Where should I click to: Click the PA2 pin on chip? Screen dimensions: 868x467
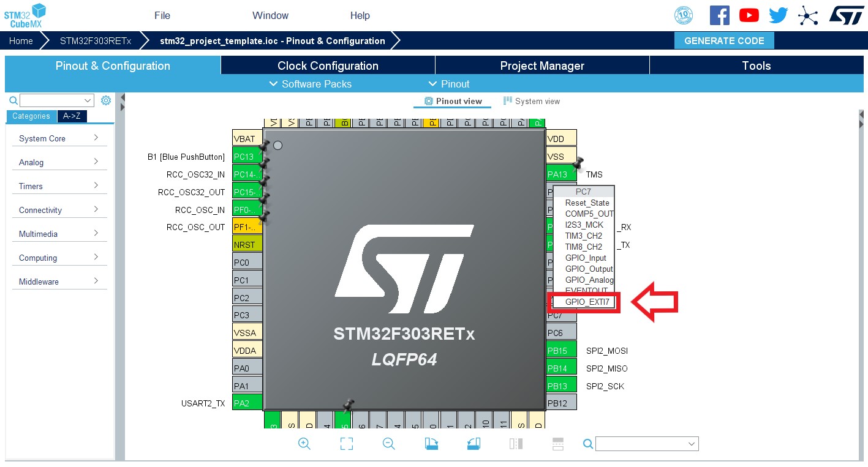click(247, 403)
